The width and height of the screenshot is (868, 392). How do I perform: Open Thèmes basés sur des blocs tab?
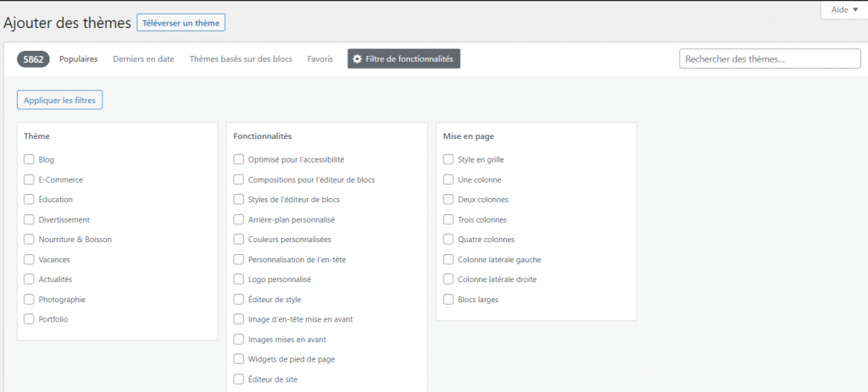click(x=241, y=58)
